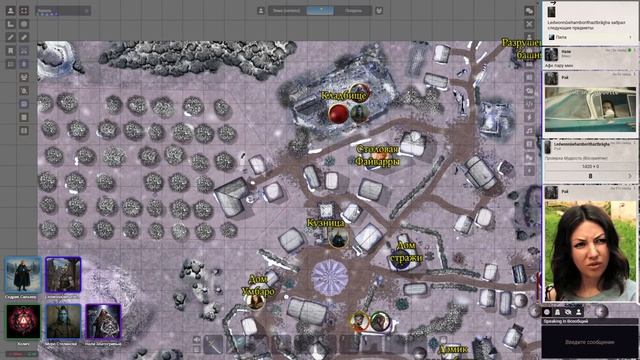Open the Chat Messages sidebar tab

point(529,11)
